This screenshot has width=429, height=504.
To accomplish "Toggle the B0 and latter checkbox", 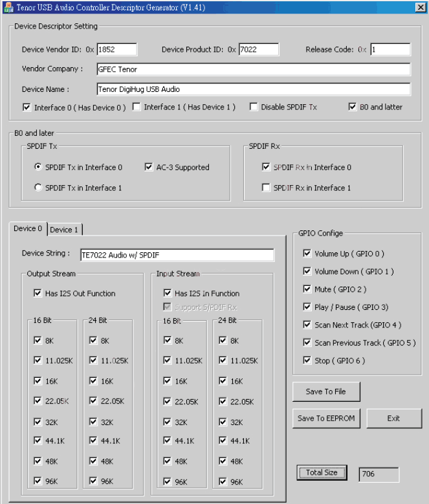I will (x=353, y=107).
